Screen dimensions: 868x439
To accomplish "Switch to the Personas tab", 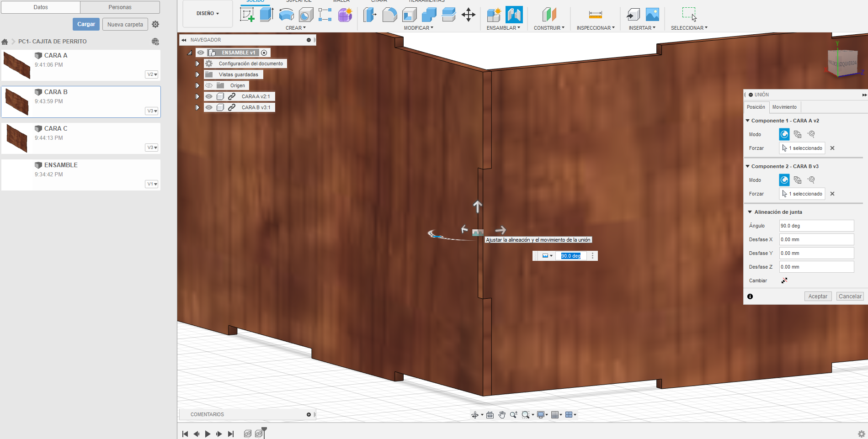I will click(120, 7).
